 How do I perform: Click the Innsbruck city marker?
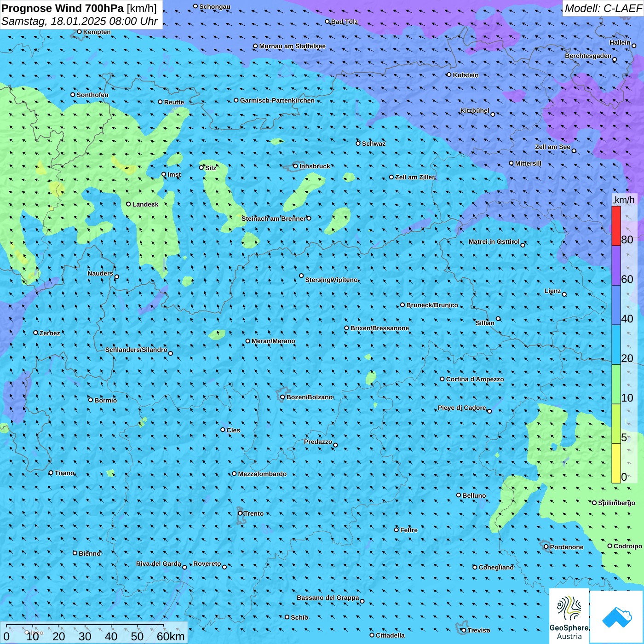(x=295, y=166)
